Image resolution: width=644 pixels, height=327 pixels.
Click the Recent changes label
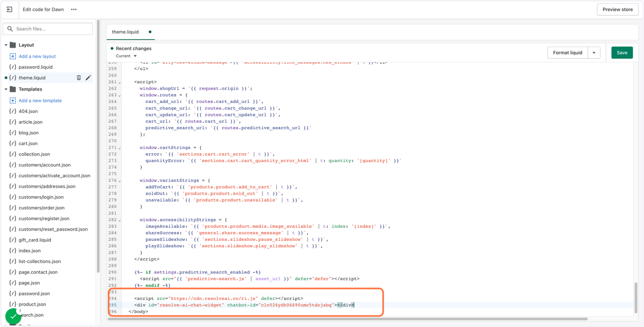pos(134,48)
